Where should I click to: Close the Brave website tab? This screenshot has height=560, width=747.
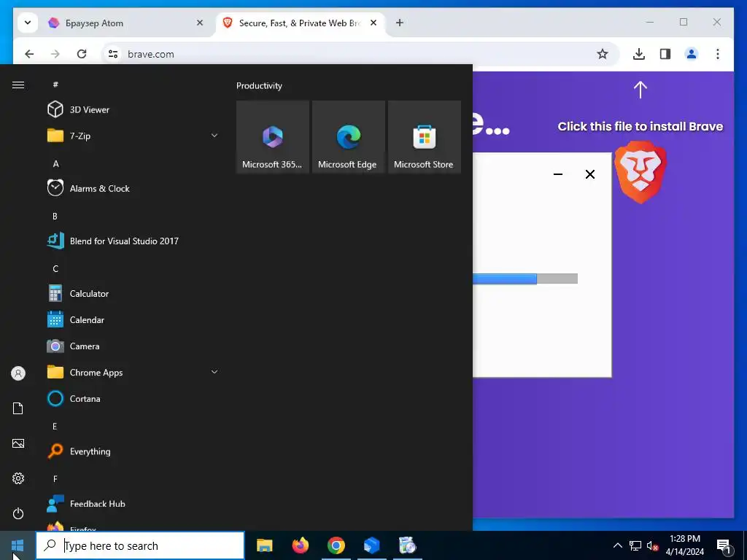click(x=373, y=23)
